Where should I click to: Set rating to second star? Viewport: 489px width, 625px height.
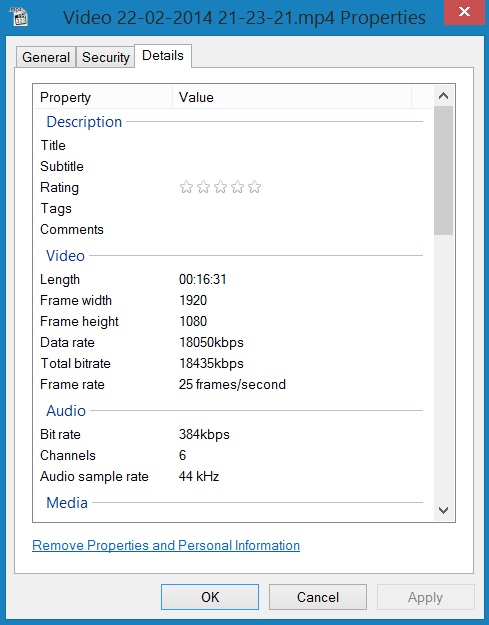[203, 187]
